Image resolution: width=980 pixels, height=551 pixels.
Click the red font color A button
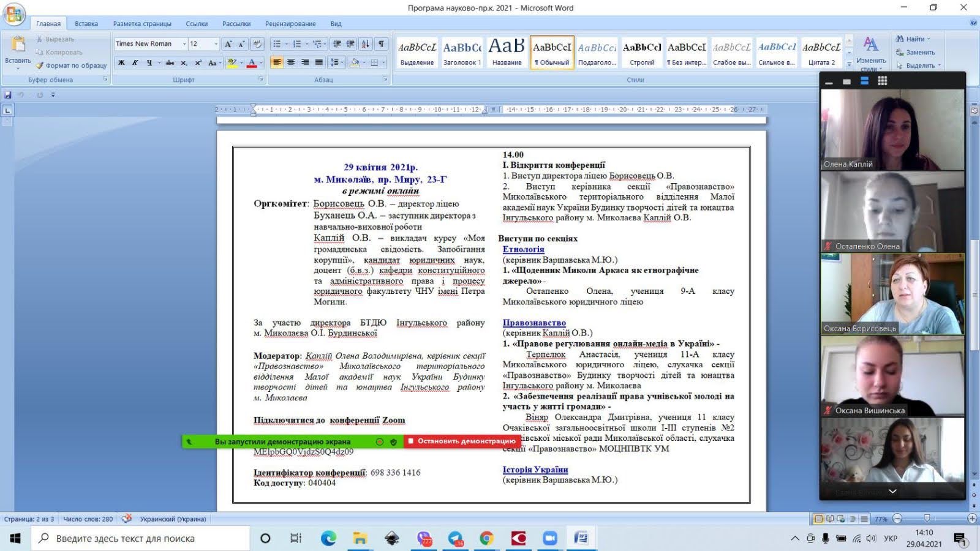click(251, 62)
